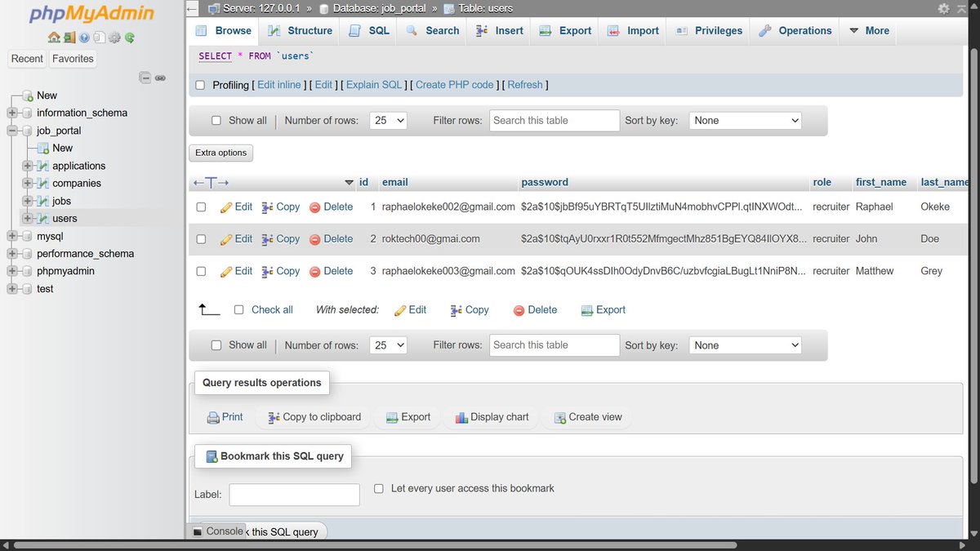The width and height of the screenshot is (980, 551).
Task: Enable Let every user access this bookmark
Action: point(378,488)
